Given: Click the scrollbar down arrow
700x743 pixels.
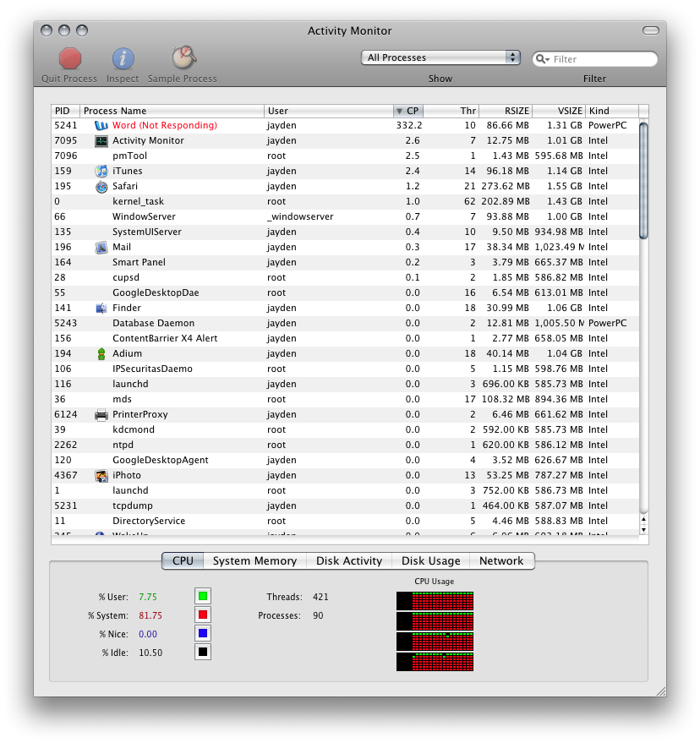Looking at the screenshot, I should click(643, 530).
